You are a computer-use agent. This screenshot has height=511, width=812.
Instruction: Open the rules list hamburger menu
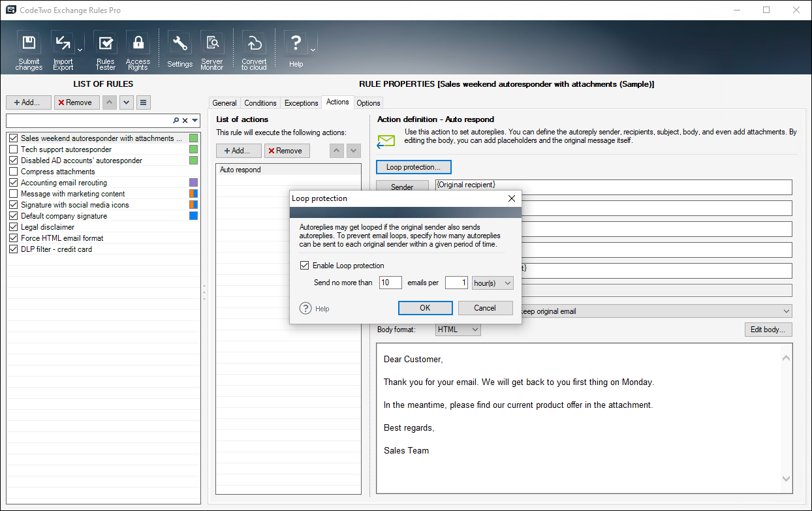[143, 102]
